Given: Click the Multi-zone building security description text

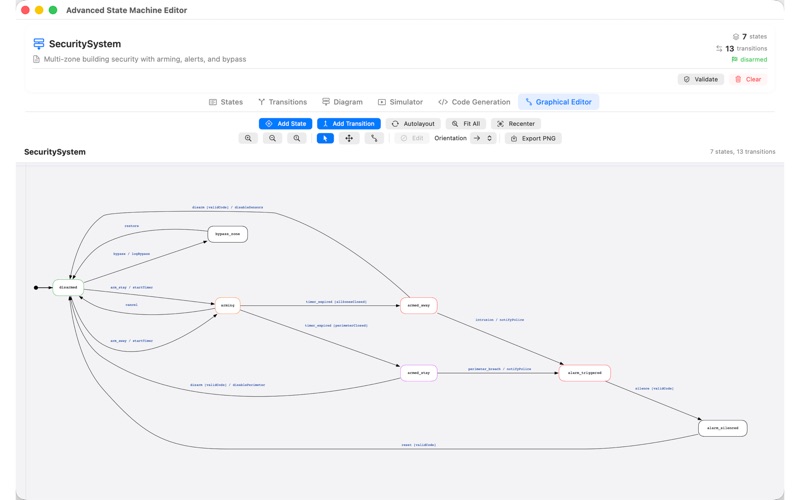Looking at the screenshot, I should (x=145, y=59).
